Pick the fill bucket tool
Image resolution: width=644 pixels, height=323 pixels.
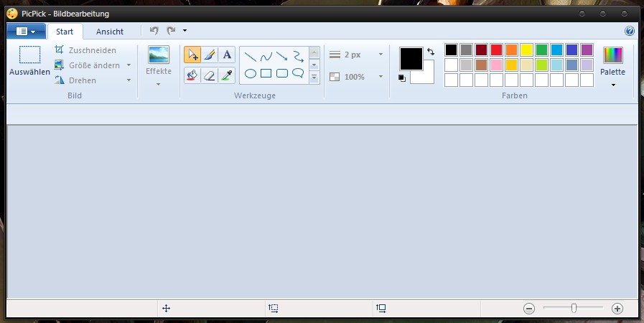click(192, 75)
